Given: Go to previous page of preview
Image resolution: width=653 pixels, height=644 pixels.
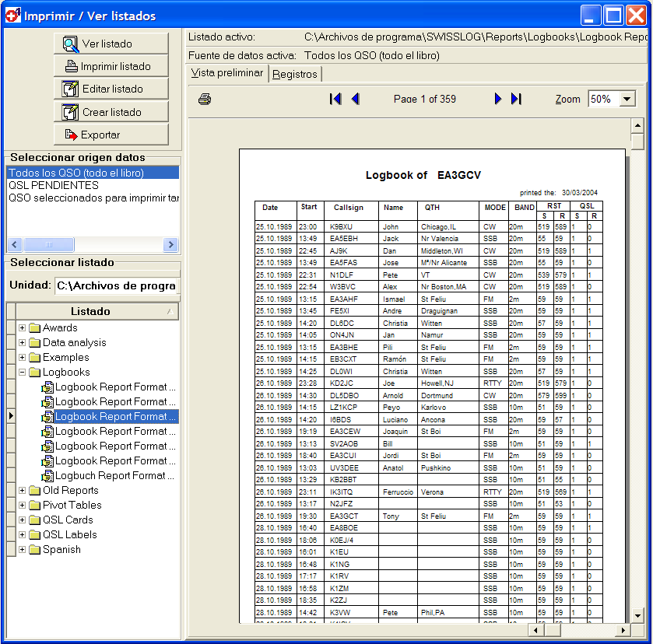Looking at the screenshot, I should tap(356, 99).
